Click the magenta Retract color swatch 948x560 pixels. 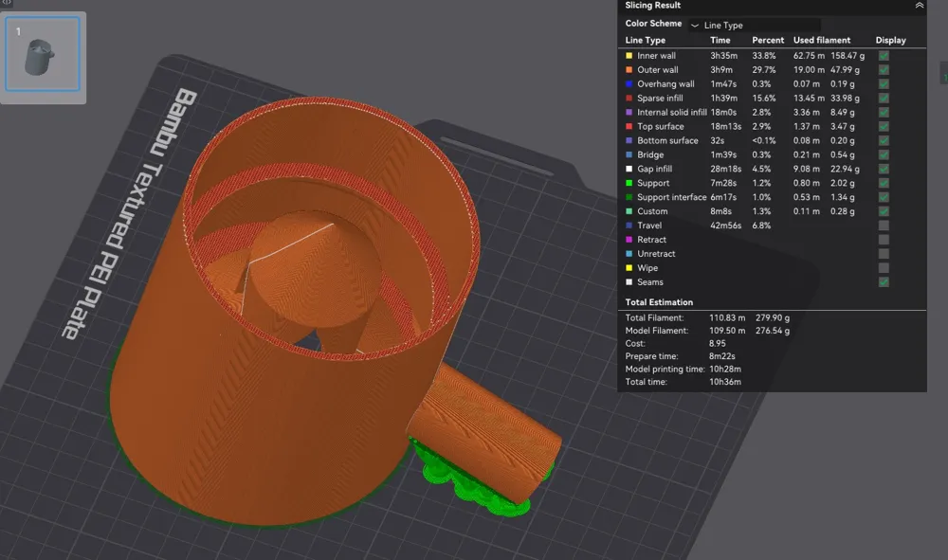629,240
